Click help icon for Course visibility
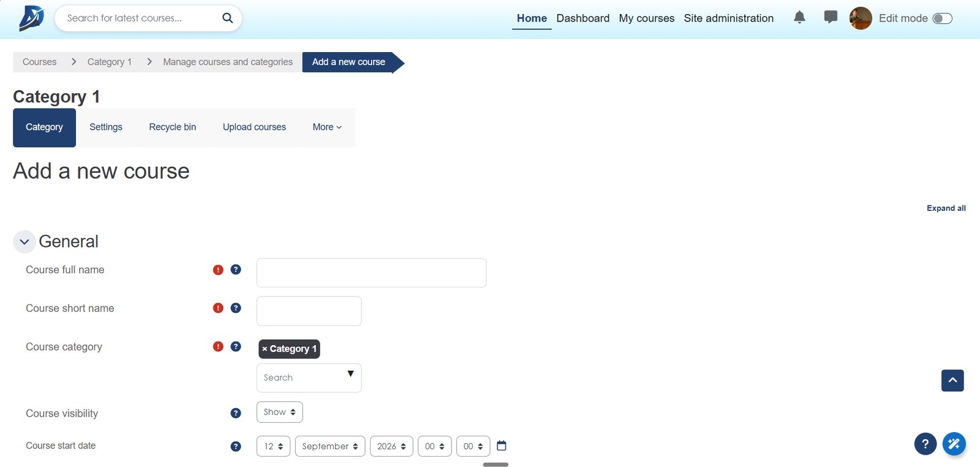Screen dimensions: 980x467 [236, 413]
